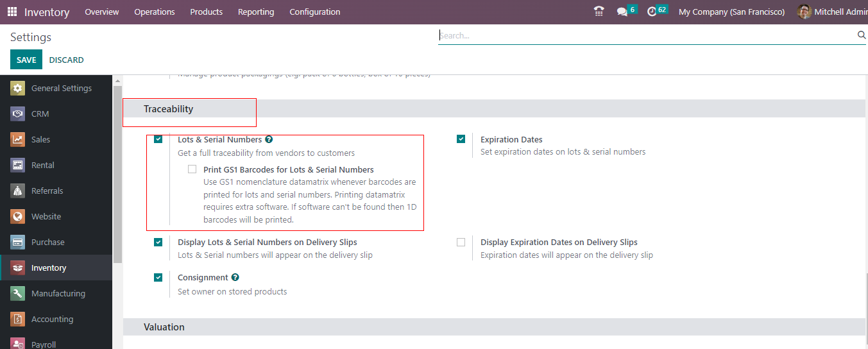The width and height of the screenshot is (868, 349).
Task: Open the apps grid menu icon
Action: (12, 12)
